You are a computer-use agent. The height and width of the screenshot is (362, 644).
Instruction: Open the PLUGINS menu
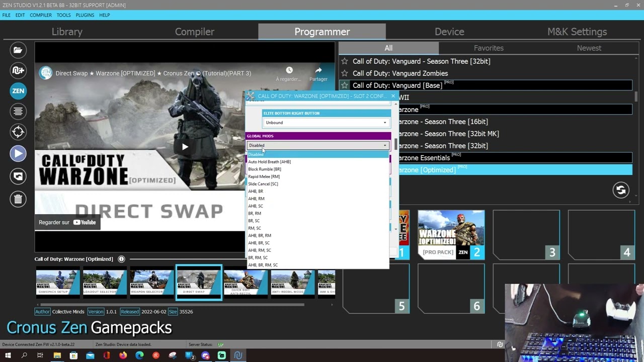(85, 15)
